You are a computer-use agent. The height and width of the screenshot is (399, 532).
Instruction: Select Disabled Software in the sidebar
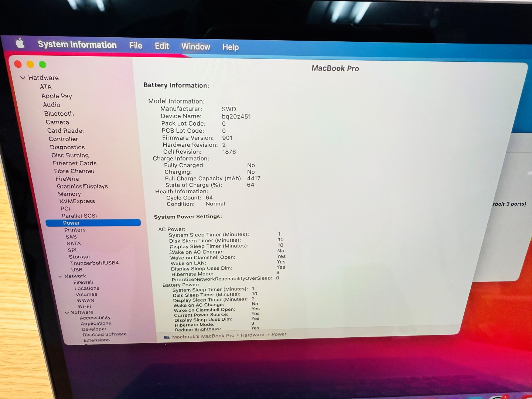[x=105, y=334]
